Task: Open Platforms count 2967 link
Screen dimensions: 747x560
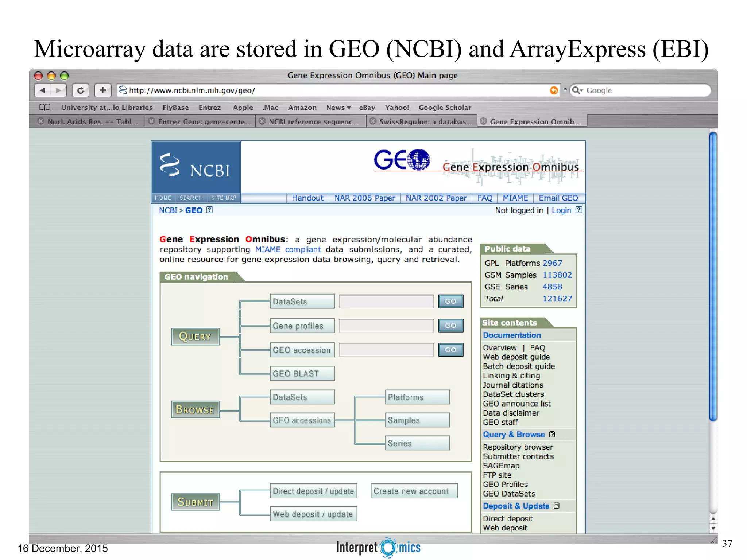Action: click(x=552, y=263)
